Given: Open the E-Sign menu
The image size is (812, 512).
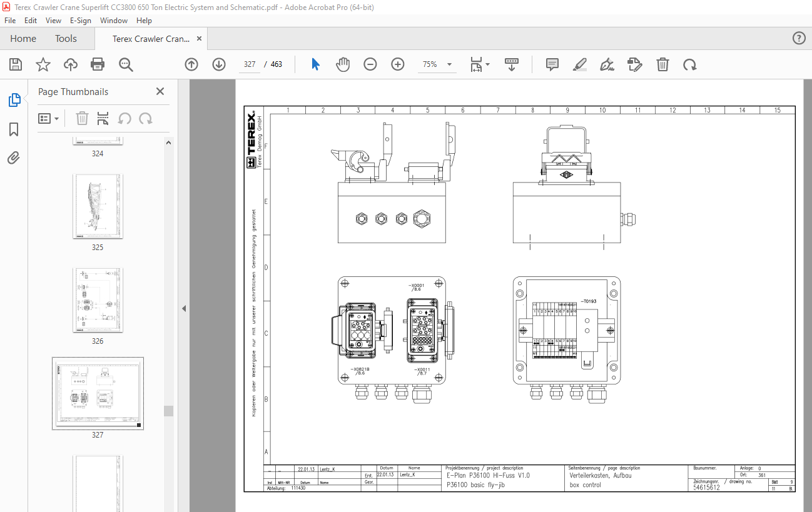Looking at the screenshot, I should tap(81, 21).
